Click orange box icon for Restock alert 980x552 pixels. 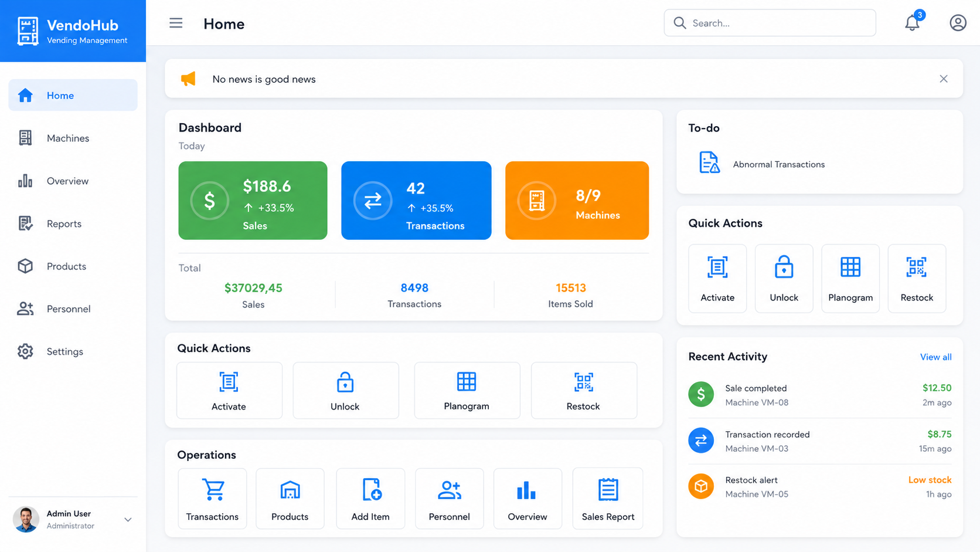coord(701,486)
